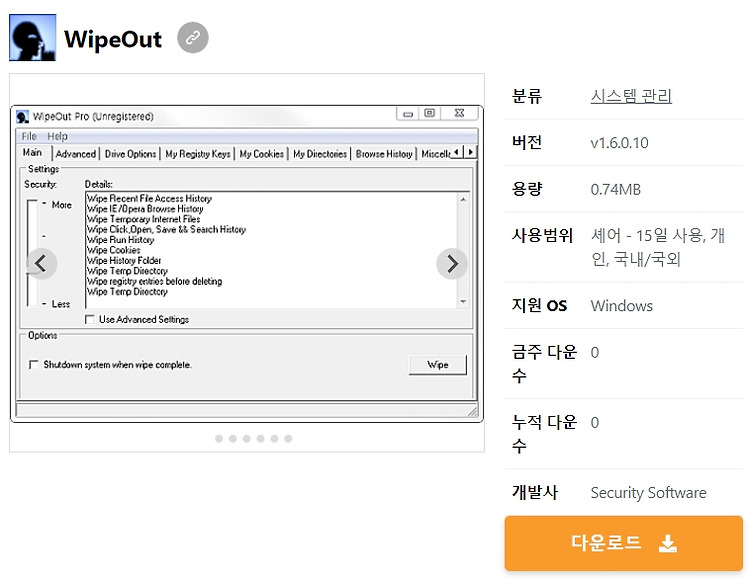Go to first carousel dot
Screen dimensions: 750x579
coord(219,439)
